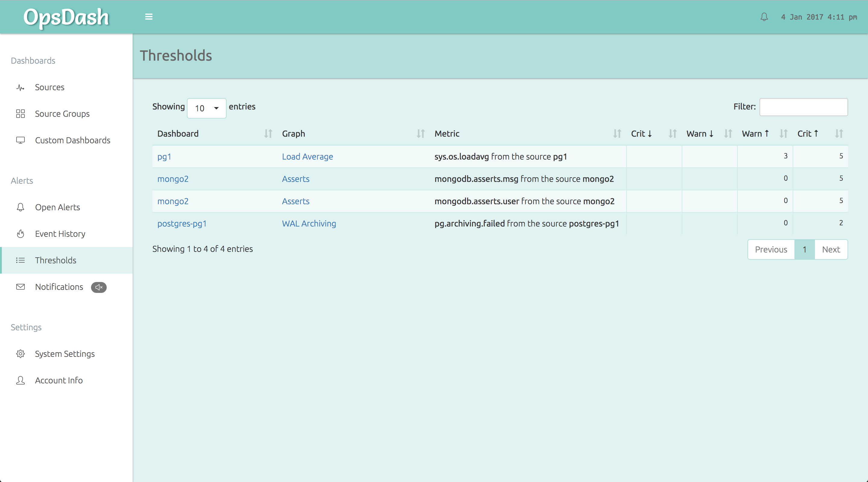868x482 pixels.
Task: Click the Metric column header
Action: [528, 134]
